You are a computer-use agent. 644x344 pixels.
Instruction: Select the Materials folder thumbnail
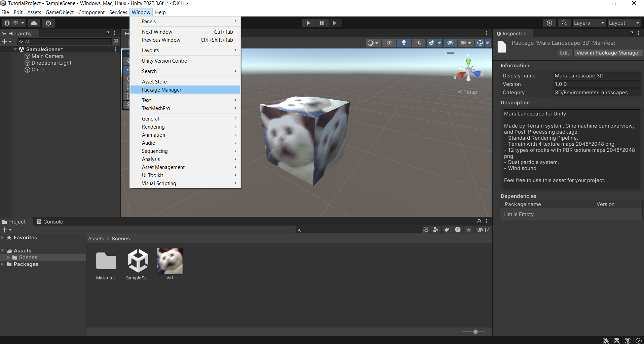point(106,261)
